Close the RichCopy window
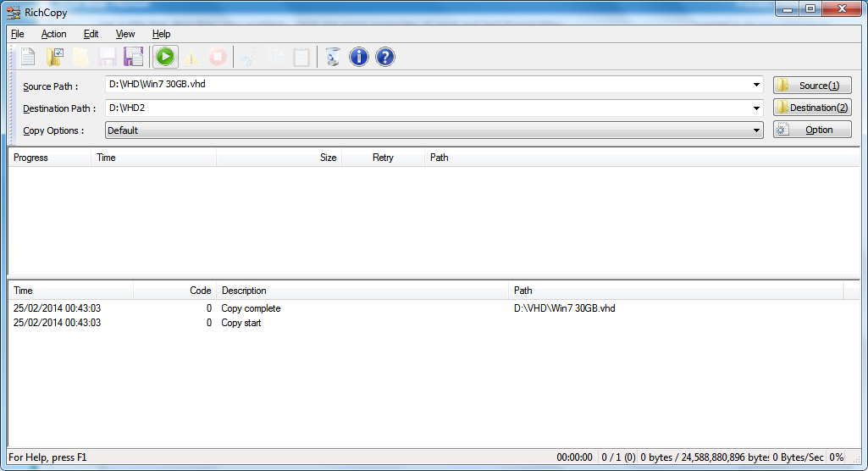Screen dimensions: 868x471 click(842, 8)
